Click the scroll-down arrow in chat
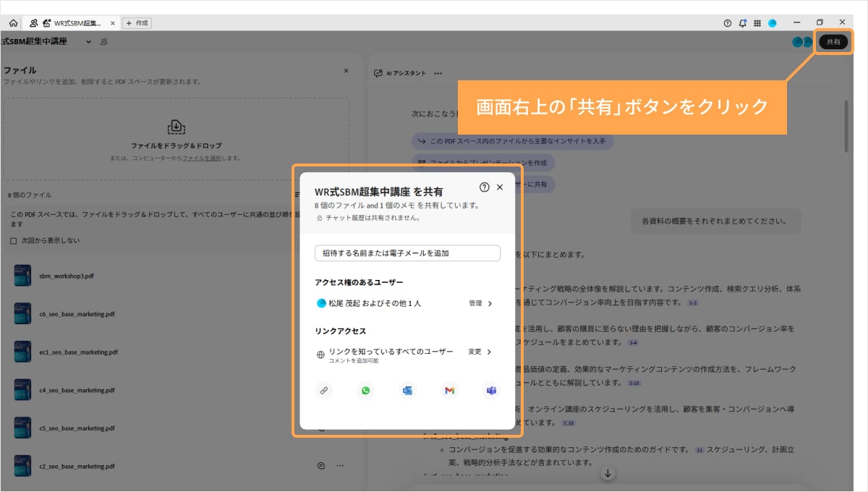 [x=608, y=473]
